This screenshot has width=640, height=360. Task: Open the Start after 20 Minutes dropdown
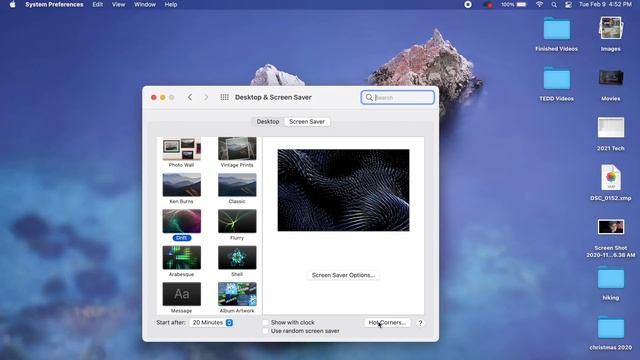[x=211, y=322]
